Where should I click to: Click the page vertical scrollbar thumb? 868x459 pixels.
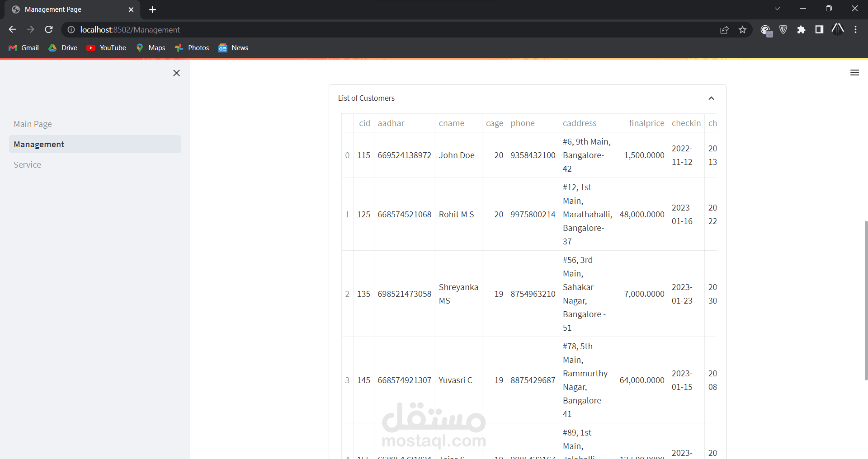pyautogui.click(x=866, y=300)
